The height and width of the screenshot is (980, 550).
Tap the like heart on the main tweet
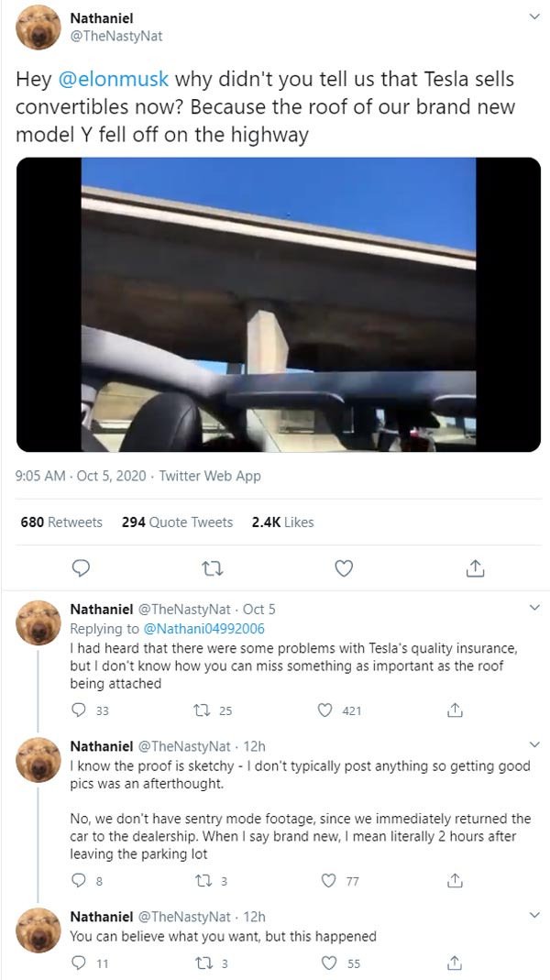point(344,567)
